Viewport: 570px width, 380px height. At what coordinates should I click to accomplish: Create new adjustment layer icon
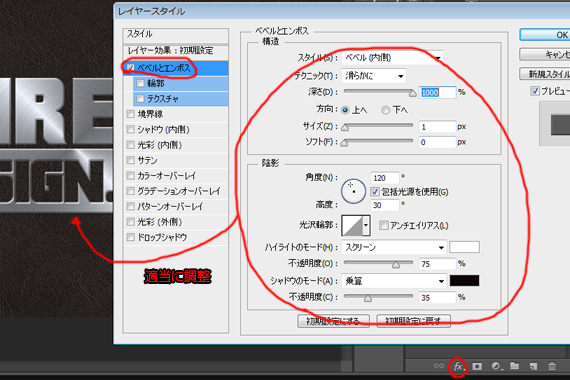pyautogui.click(x=496, y=366)
